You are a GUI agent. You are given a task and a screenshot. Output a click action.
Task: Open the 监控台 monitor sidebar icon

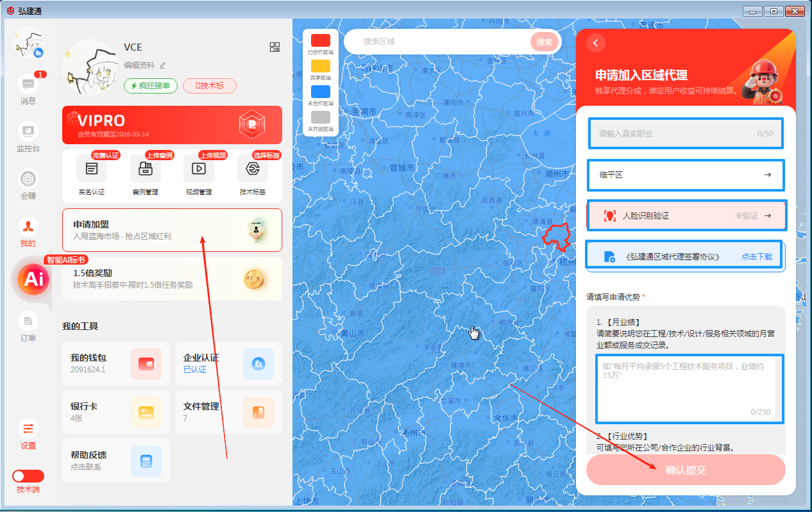point(28,132)
